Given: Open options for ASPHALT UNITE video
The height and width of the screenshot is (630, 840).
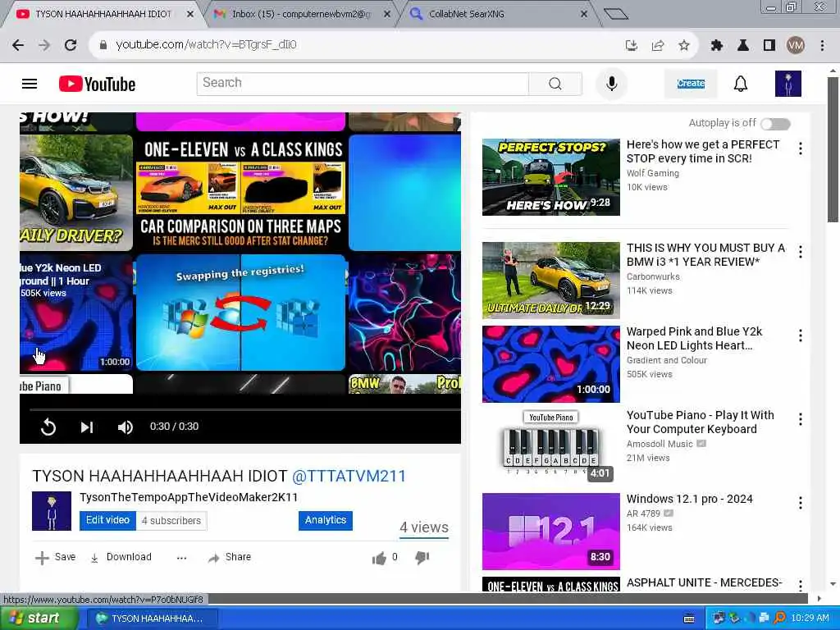Looking at the screenshot, I should tap(801, 584).
